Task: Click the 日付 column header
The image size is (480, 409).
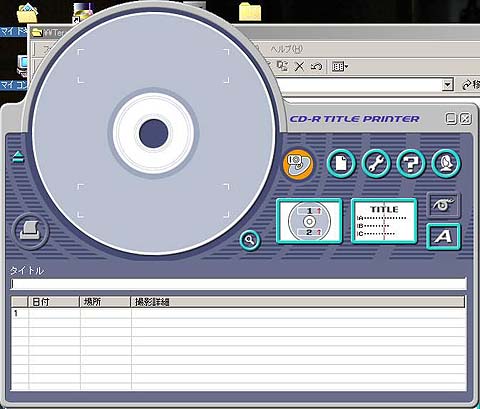Action: click(x=54, y=302)
